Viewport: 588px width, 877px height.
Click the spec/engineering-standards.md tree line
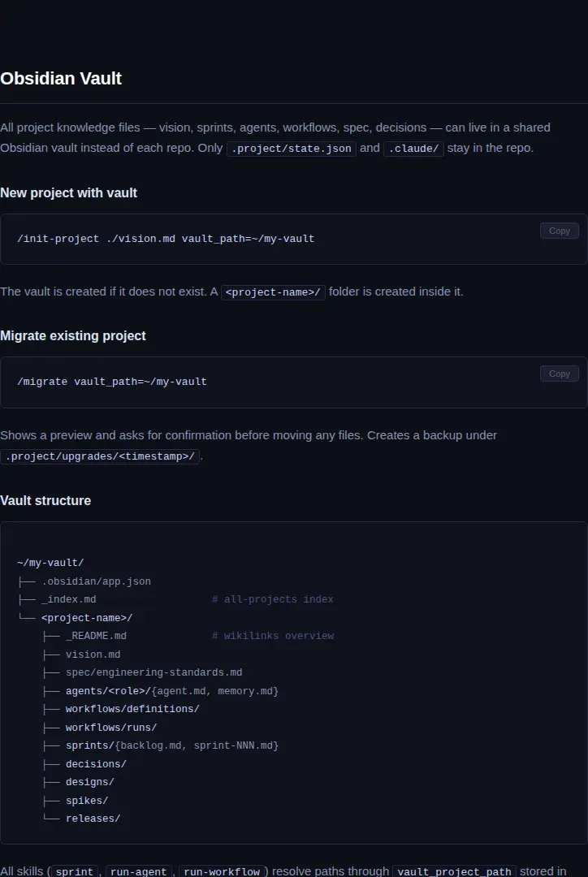[x=153, y=672]
